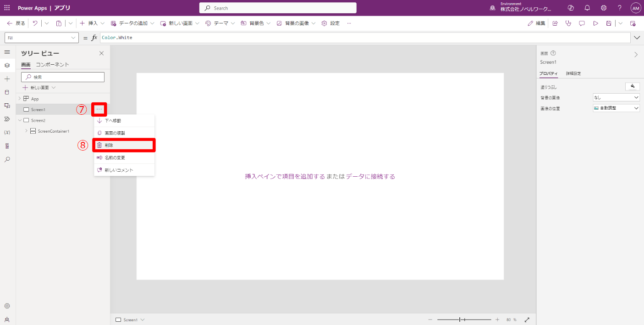
Task: Switch to the コンポーネント tab
Action: [53, 65]
